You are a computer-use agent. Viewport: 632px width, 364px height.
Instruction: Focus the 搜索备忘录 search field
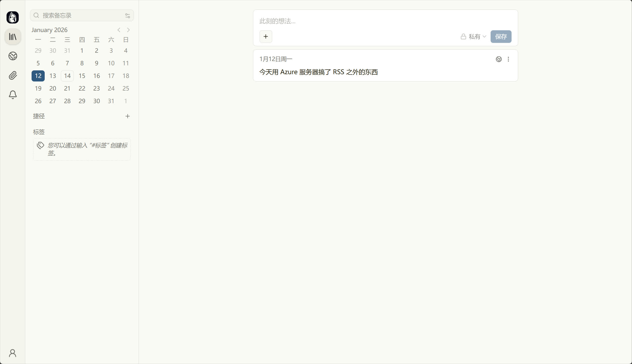[81, 16]
